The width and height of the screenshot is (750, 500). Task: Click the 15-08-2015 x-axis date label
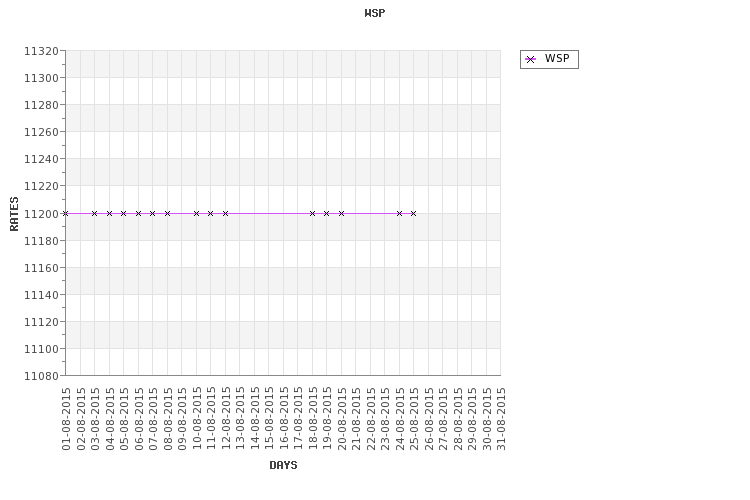pos(269,420)
